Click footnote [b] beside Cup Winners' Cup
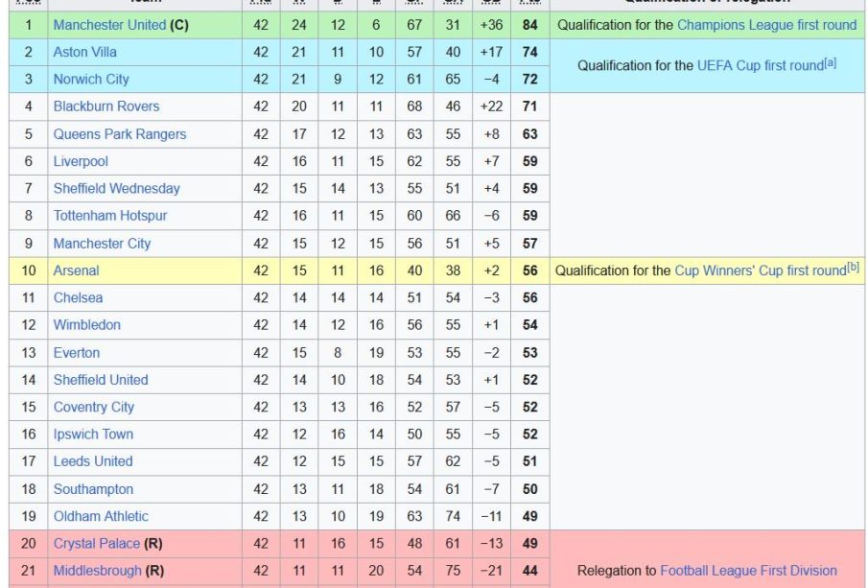Screen dimensions: 868x588 point(853,267)
